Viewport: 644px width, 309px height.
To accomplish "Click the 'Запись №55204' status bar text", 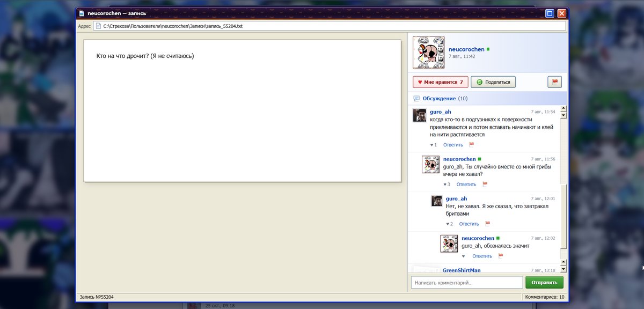I will (x=97, y=297).
